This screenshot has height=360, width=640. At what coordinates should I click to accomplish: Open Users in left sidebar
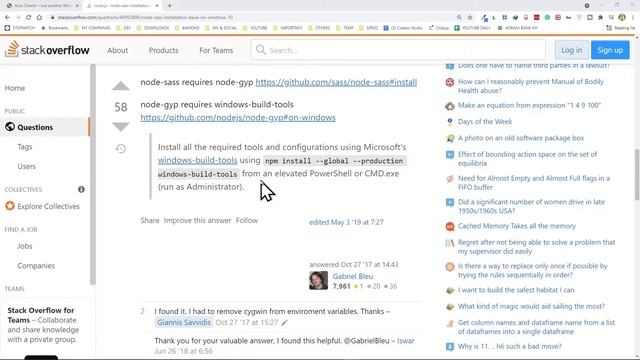pyautogui.click(x=27, y=167)
